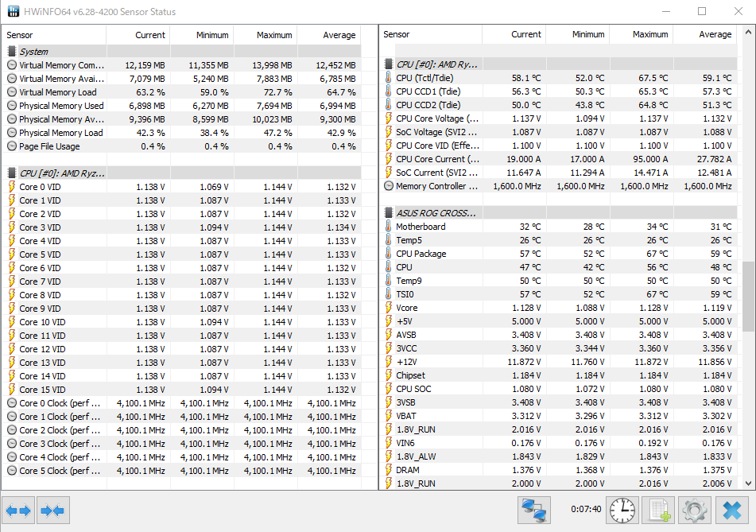This screenshot has width=756, height=532.
Task: Click the 0:07:40 elapsed time display
Action: click(586, 509)
